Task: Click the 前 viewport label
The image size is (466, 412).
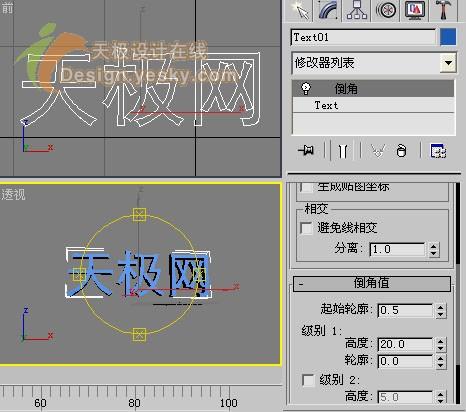Action: click(7, 8)
